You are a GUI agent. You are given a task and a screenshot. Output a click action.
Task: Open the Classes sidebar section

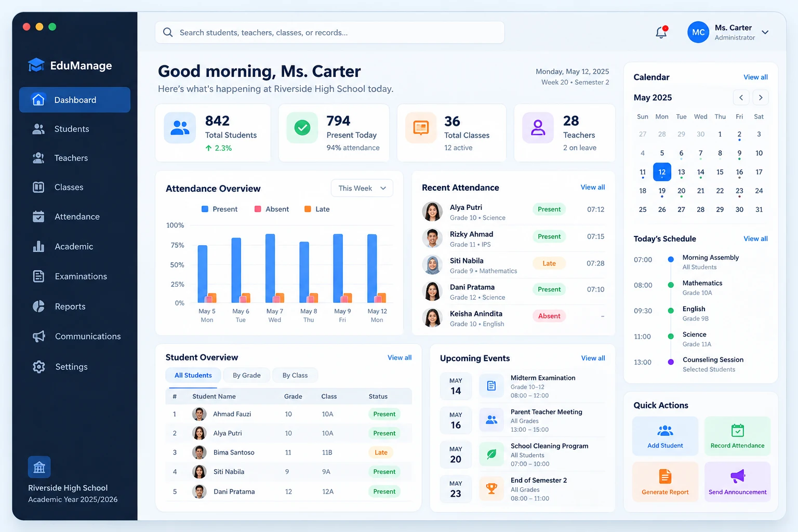coord(74,187)
